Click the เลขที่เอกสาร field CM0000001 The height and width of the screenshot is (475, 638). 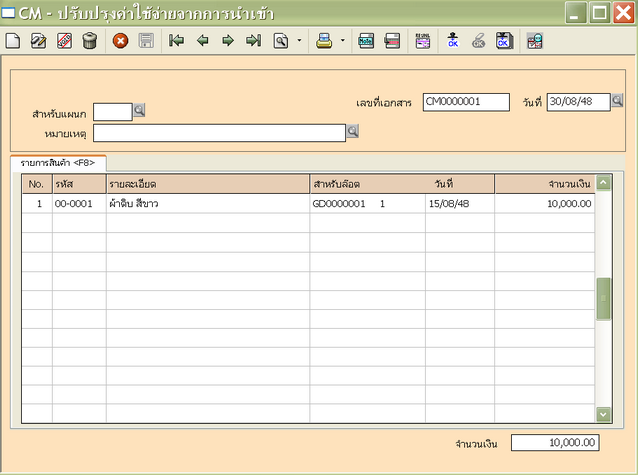(465, 102)
